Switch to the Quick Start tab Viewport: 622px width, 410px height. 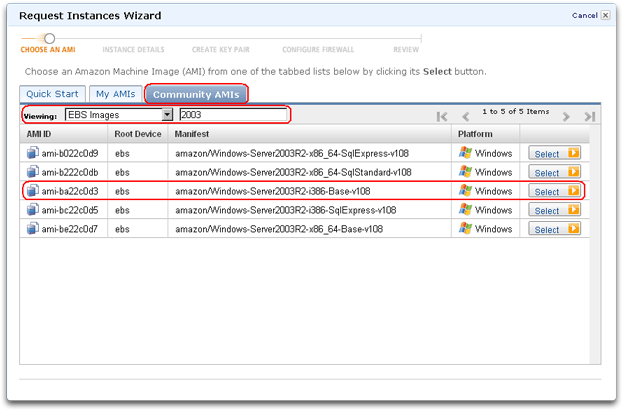point(52,94)
